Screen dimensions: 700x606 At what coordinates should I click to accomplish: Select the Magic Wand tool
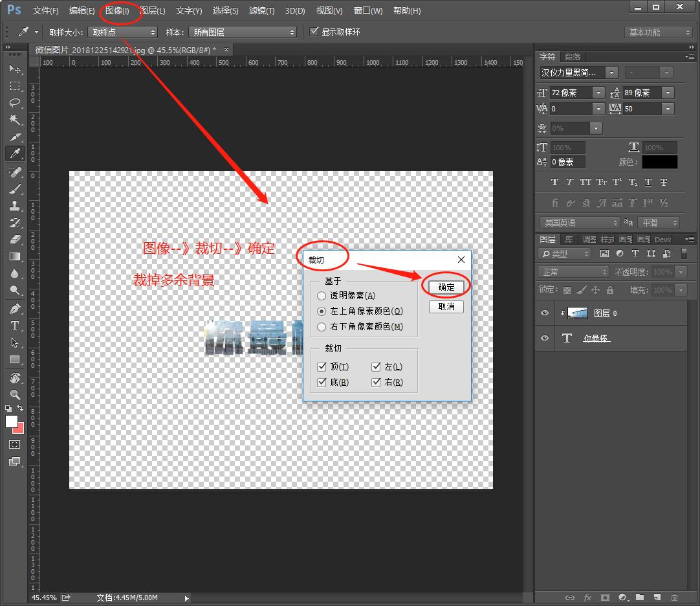14,120
